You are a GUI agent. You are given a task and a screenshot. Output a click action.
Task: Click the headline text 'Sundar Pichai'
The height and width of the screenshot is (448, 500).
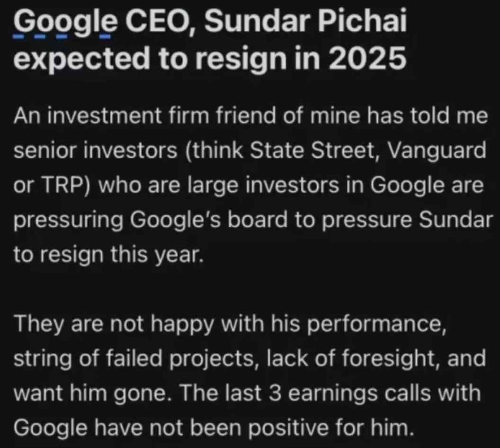click(305, 21)
